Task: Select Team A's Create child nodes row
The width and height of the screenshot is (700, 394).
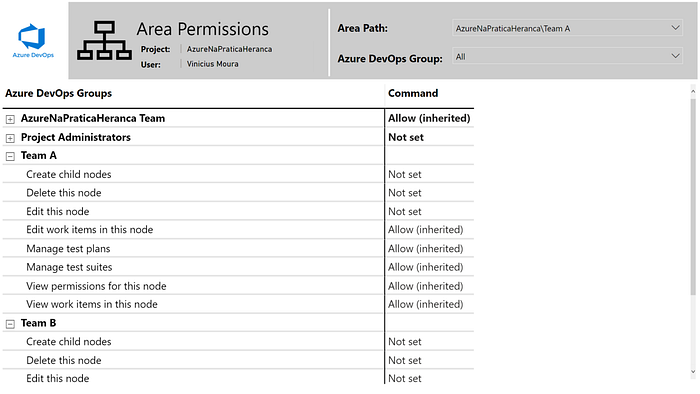Action: (x=238, y=174)
